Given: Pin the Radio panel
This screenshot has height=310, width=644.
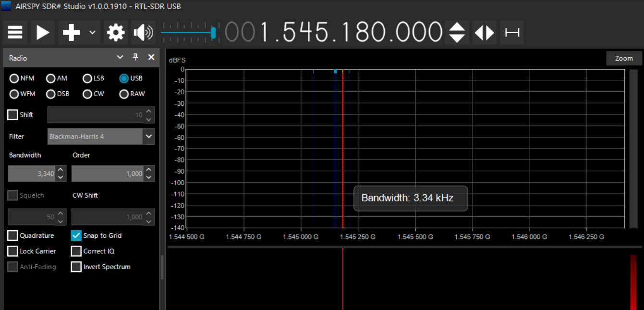Looking at the screenshot, I should click(x=135, y=57).
